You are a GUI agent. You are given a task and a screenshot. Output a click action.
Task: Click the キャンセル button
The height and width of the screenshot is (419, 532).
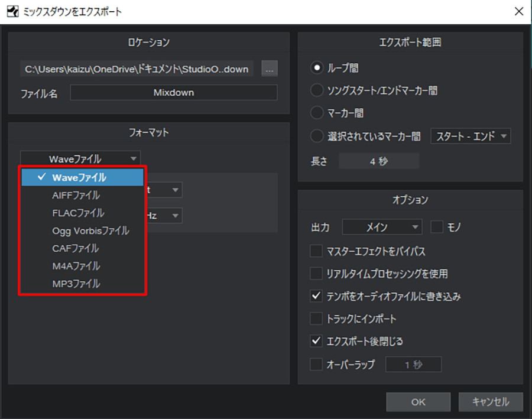491,402
